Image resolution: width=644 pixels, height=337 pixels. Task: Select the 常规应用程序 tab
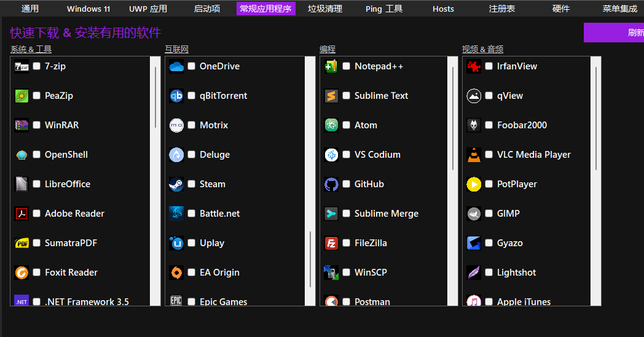point(265,9)
